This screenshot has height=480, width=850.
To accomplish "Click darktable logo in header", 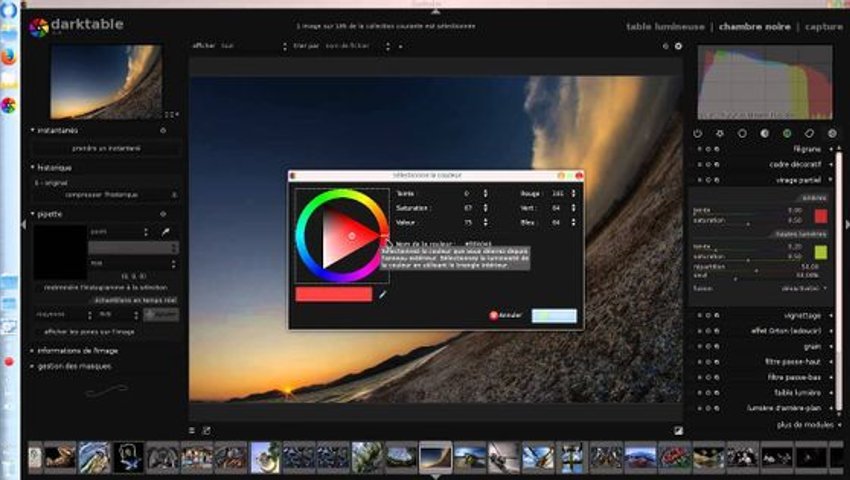I will tap(39, 27).
